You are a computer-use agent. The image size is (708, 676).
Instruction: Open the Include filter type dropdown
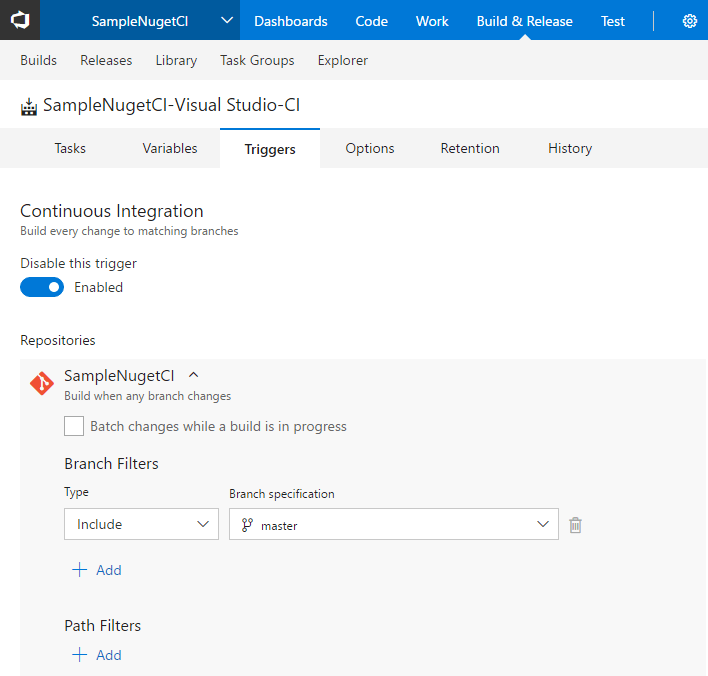141,524
